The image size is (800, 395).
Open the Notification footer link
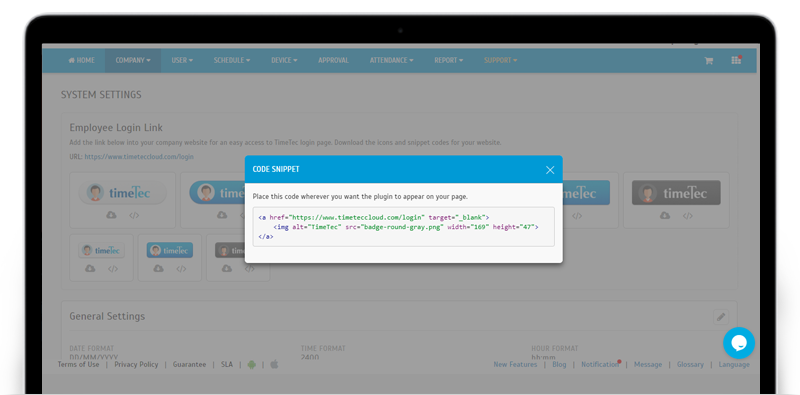click(x=600, y=364)
